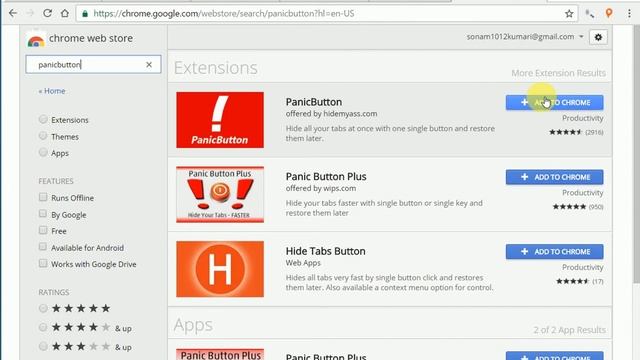Select the Extensions filter radio button
The image size is (640, 360).
(43, 119)
